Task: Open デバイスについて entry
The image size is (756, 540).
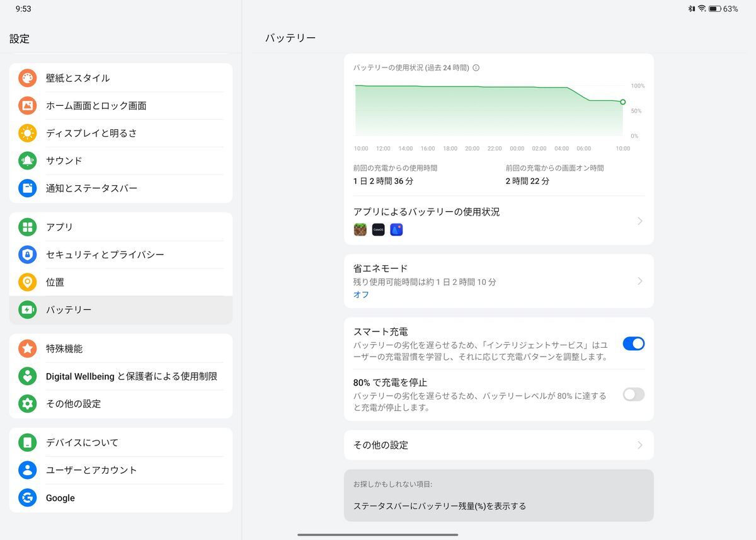Action: pyautogui.click(x=121, y=442)
